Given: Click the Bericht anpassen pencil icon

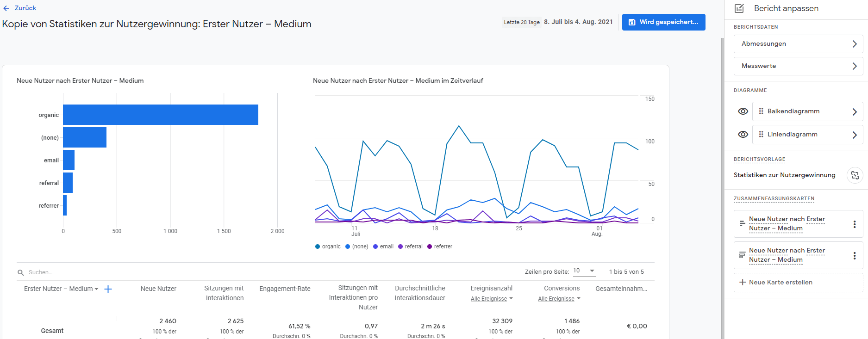Looking at the screenshot, I should pyautogui.click(x=739, y=8).
